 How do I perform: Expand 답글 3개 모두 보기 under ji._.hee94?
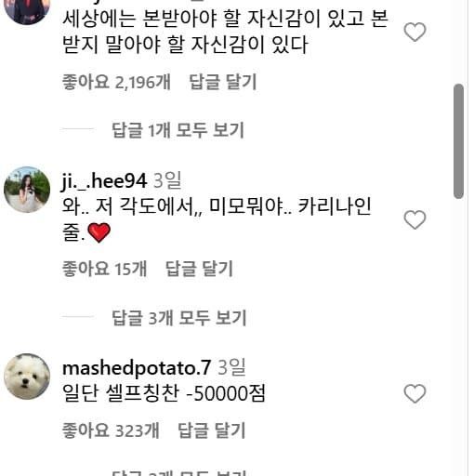point(179,318)
